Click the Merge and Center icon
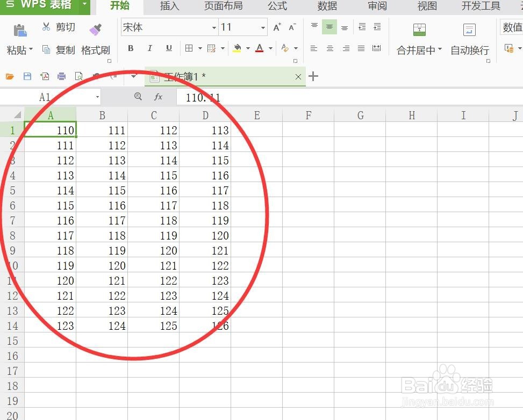This screenshot has width=523, height=420. 419,30
